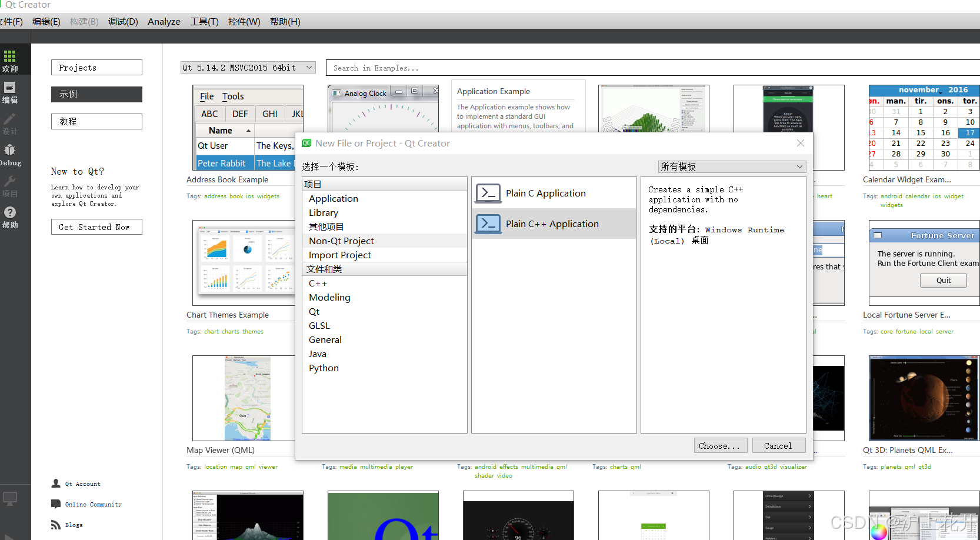Viewport: 980px width, 540px height.
Task: Click the 'charts' tag under Chart Themes Example
Action: click(x=231, y=332)
